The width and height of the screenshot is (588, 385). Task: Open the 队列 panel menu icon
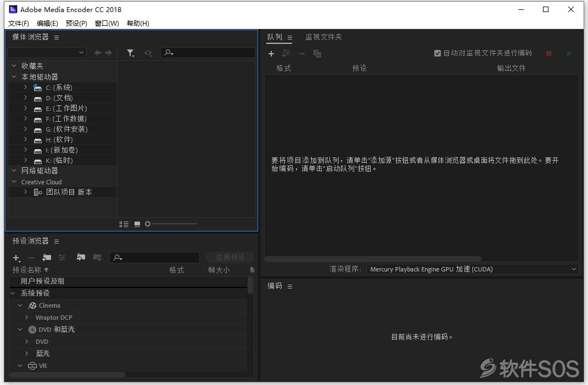pyautogui.click(x=289, y=37)
